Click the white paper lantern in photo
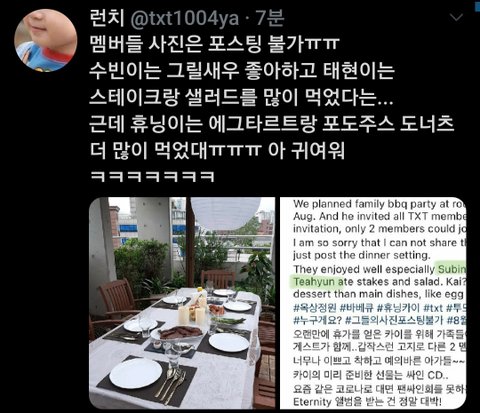The height and width of the screenshot is (413, 480). click(226, 213)
